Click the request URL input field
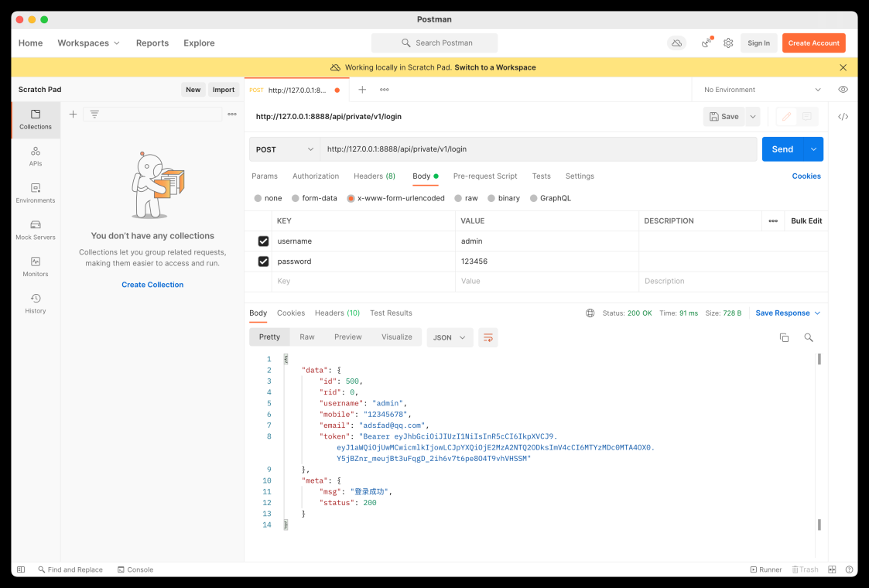 point(538,149)
